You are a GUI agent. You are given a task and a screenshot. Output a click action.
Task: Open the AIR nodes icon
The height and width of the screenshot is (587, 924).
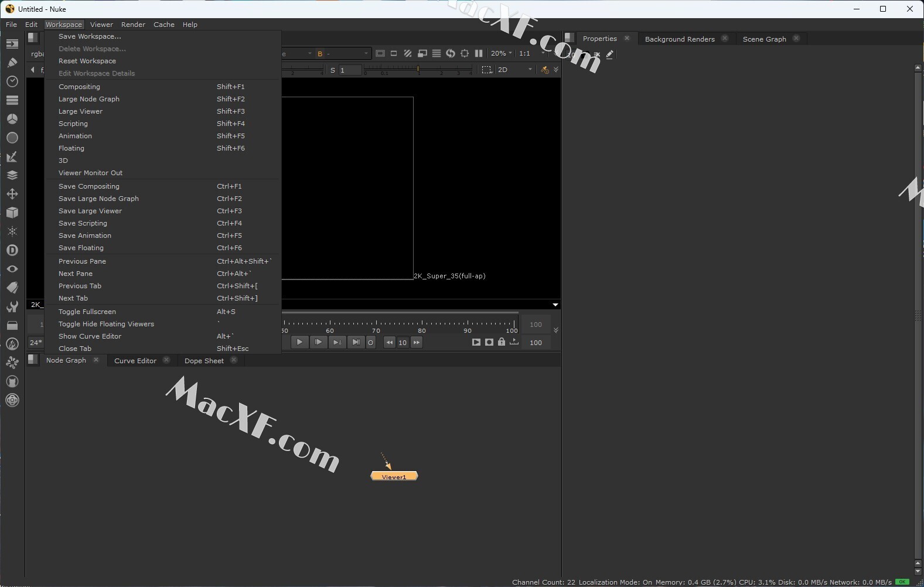pyautogui.click(x=12, y=362)
